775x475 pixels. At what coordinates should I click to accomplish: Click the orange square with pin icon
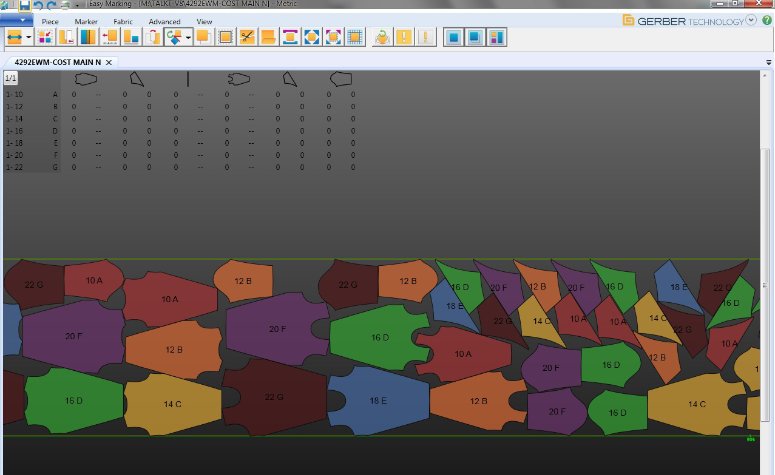pyautogui.click(x=203, y=37)
